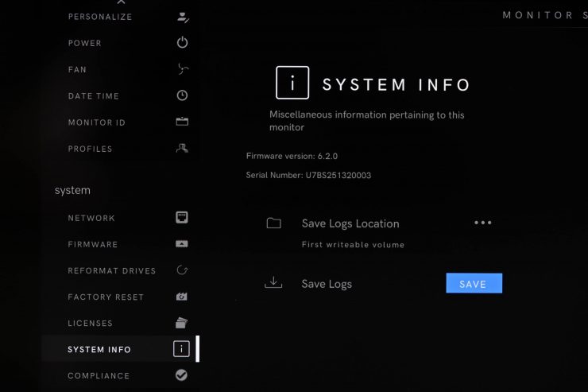Click the Reformat Drives circular icon

coord(181,270)
